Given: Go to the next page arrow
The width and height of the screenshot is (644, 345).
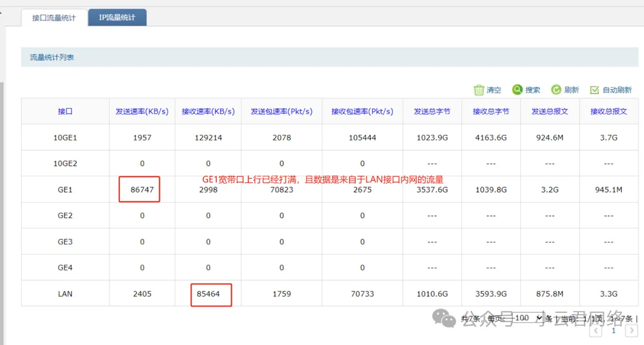Looking at the screenshot, I should pos(632,331).
